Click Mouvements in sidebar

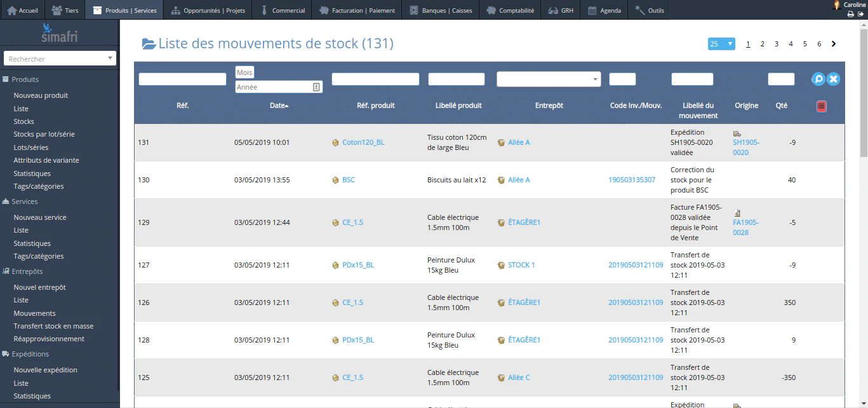[x=35, y=313]
